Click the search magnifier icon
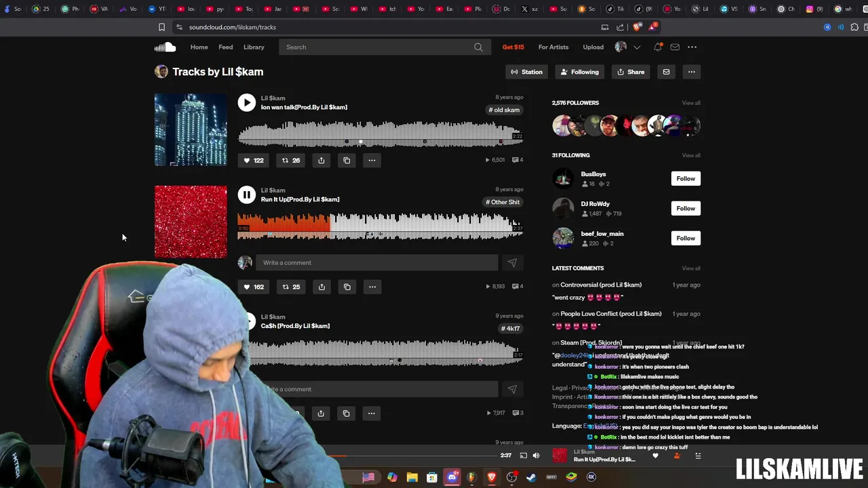 click(478, 47)
